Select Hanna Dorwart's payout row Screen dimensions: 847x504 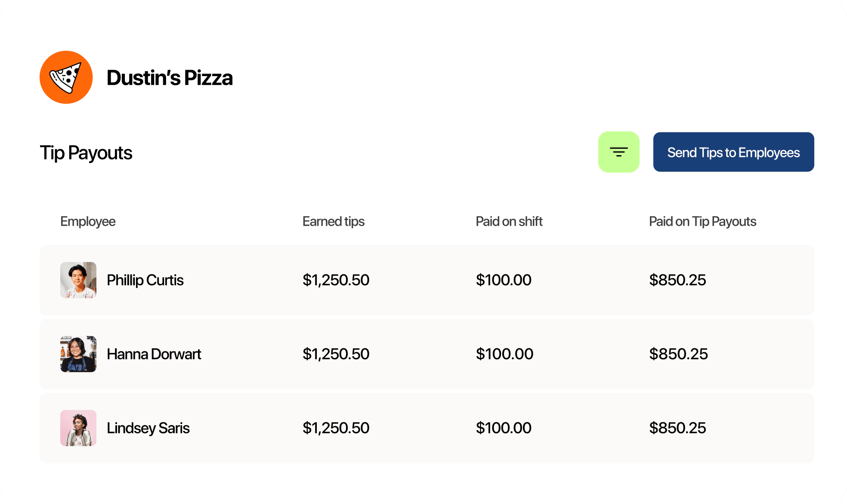tap(423, 354)
